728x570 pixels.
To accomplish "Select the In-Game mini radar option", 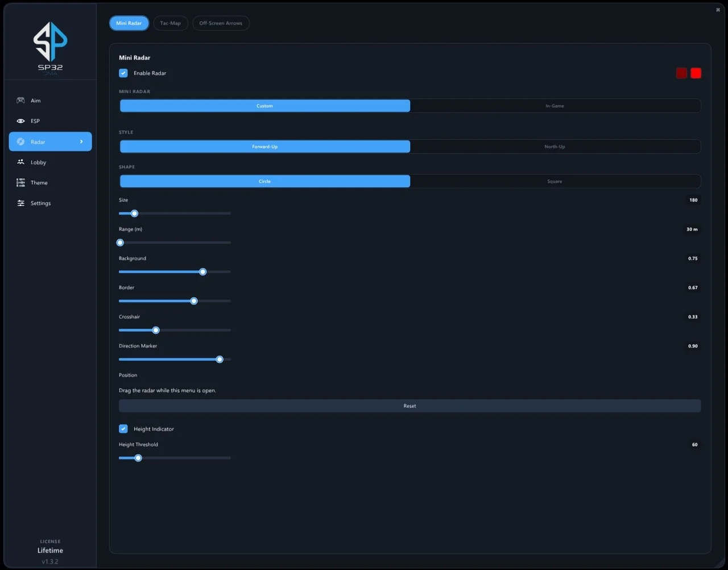I will (x=555, y=106).
